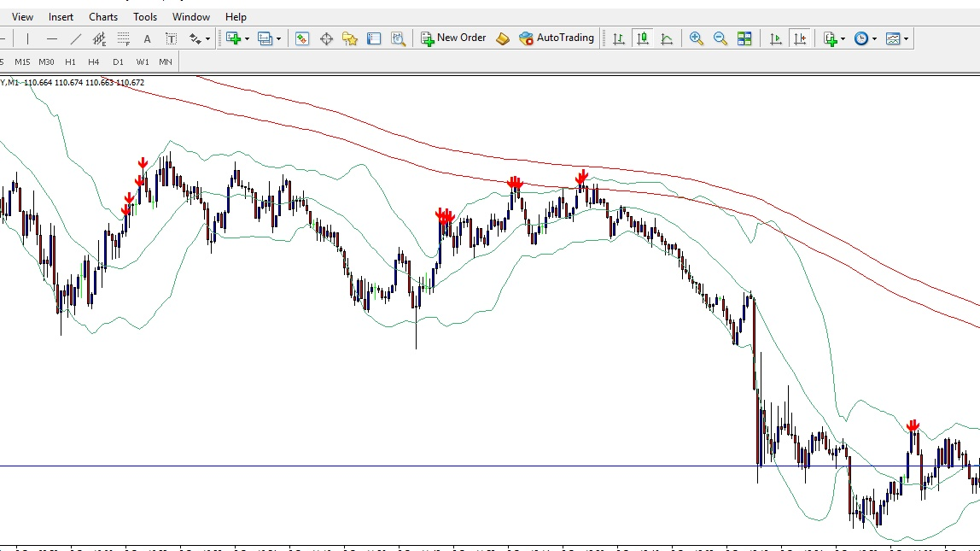Switch to MN timeframe
This screenshot has height=551, width=980.
(x=166, y=62)
